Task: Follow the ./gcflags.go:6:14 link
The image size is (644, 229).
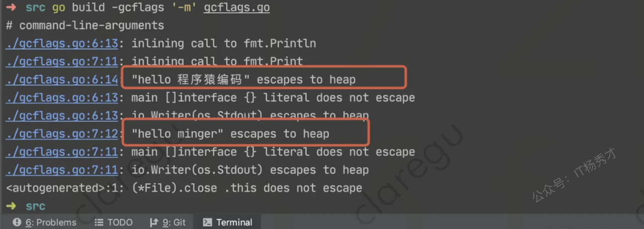Action: coord(61,80)
